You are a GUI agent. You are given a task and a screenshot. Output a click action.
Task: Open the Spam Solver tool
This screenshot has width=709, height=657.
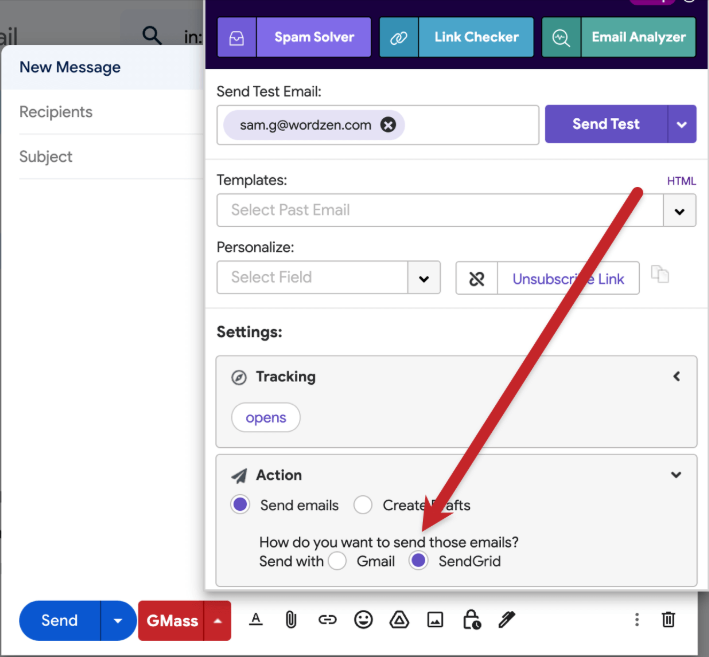[314, 37]
